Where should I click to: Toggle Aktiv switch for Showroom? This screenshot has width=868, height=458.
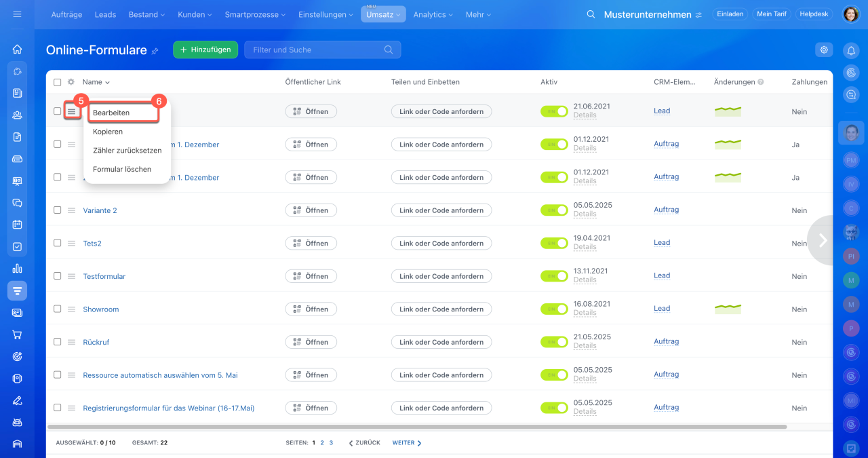[554, 309]
